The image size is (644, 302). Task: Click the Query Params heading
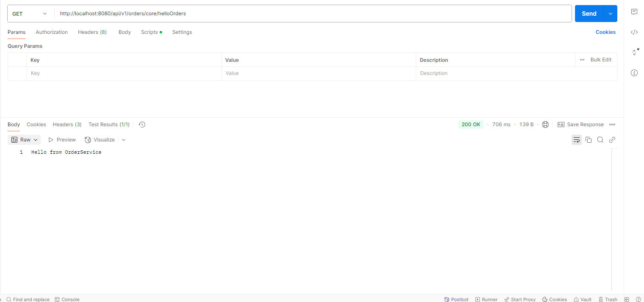25,46
